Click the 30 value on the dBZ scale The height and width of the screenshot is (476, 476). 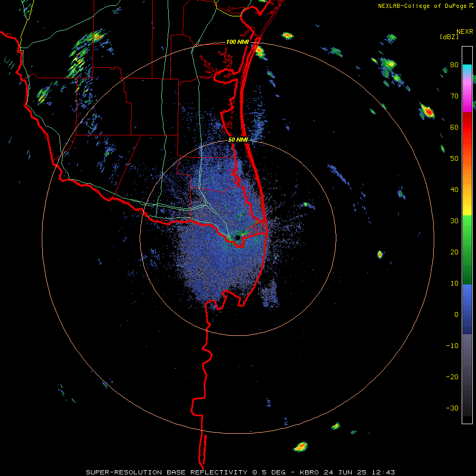pos(454,221)
